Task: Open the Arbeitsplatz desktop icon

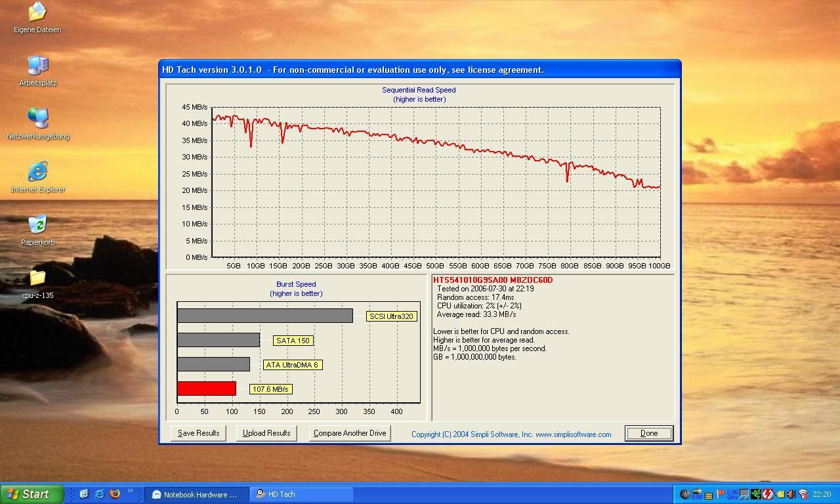Action: point(37,71)
